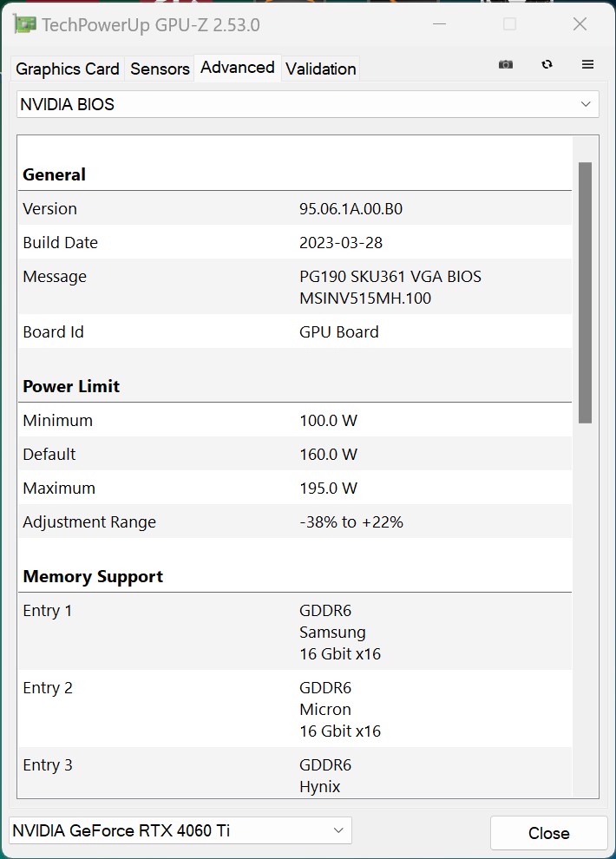Switch to the Graphics Card tab
Image resolution: width=616 pixels, height=859 pixels.
tap(68, 69)
